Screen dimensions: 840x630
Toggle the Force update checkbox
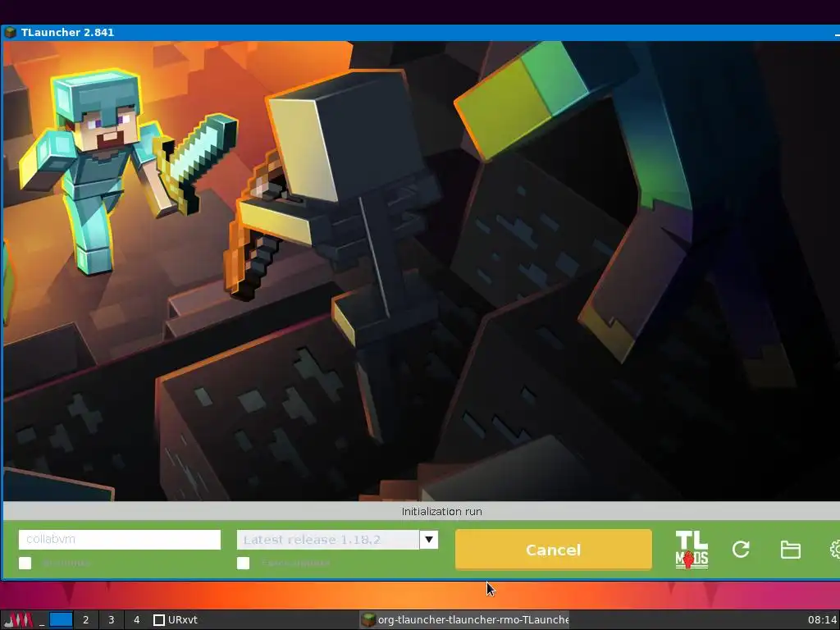pyautogui.click(x=243, y=563)
